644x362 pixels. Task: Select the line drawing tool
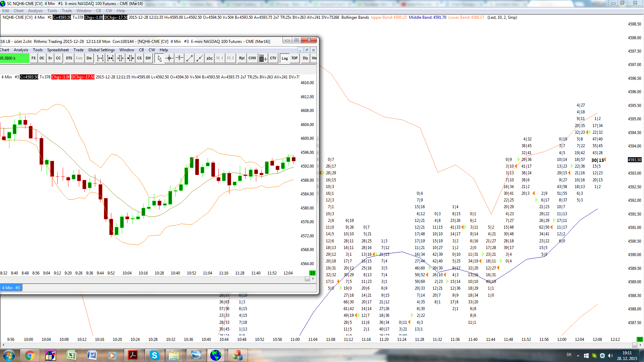pos(190,58)
